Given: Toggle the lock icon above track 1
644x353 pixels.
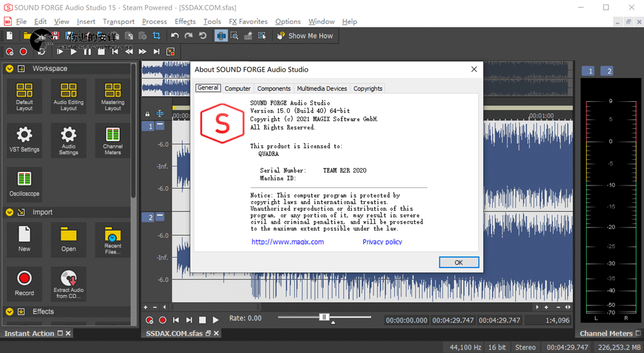Looking at the screenshot, I should tap(147, 114).
